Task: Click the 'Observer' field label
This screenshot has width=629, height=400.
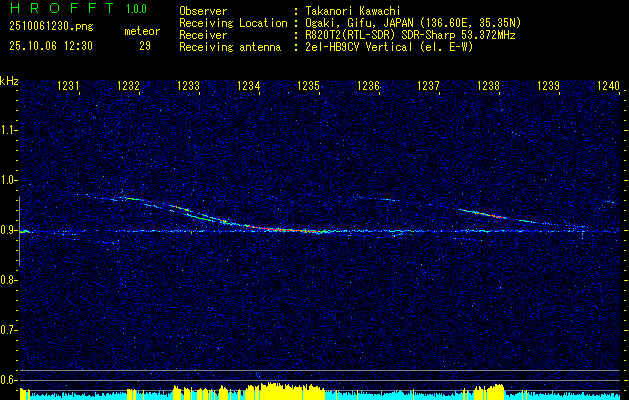Action: pos(203,11)
